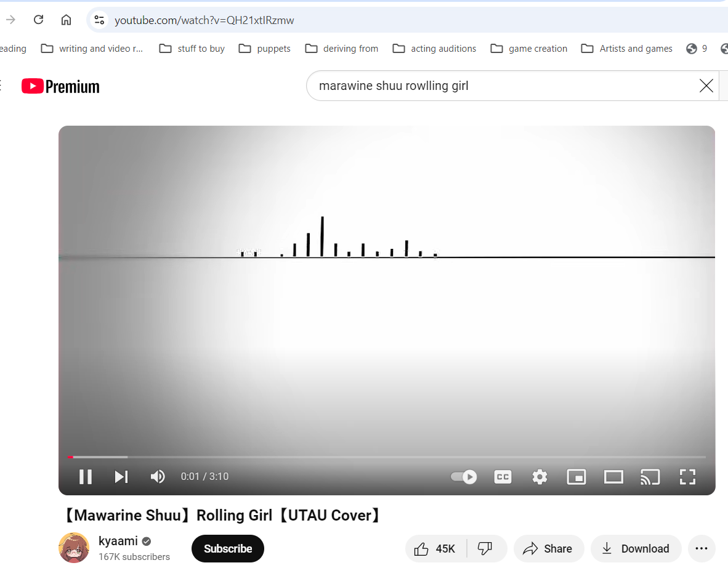Open 'deriving from' bookmark folder

[x=341, y=49]
